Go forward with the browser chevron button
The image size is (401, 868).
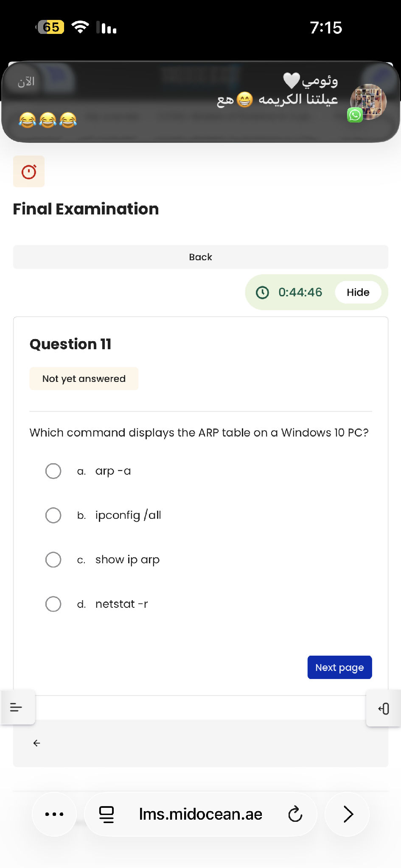click(x=348, y=814)
